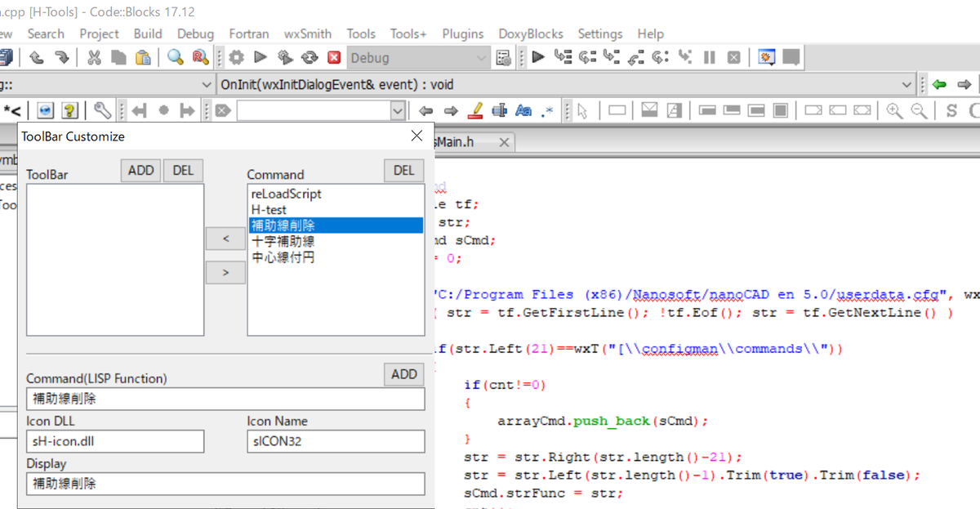This screenshot has height=509, width=980.
Task: Toggle selected-text-only search option
Action: coord(500,110)
